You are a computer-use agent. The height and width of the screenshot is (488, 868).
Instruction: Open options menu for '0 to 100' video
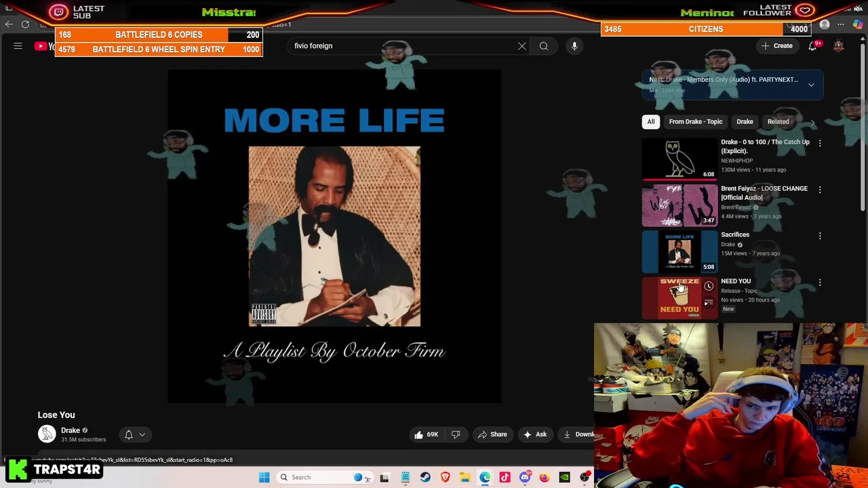tap(820, 143)
